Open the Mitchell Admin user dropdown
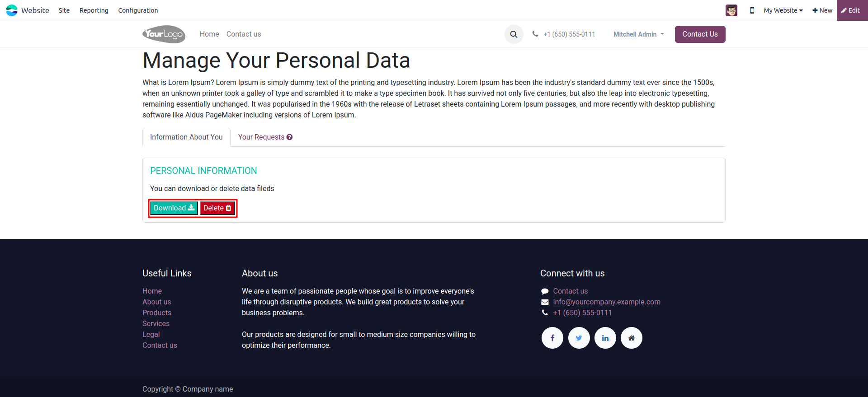The width and height of the screenshot is (868, 397). (x=638, y=34)
